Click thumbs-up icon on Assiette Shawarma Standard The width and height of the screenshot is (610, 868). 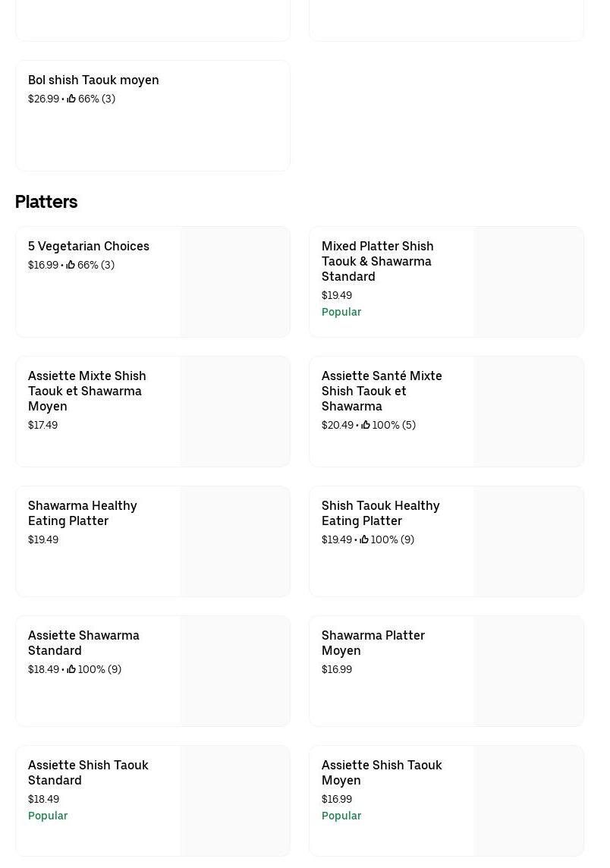coord(71,669)
